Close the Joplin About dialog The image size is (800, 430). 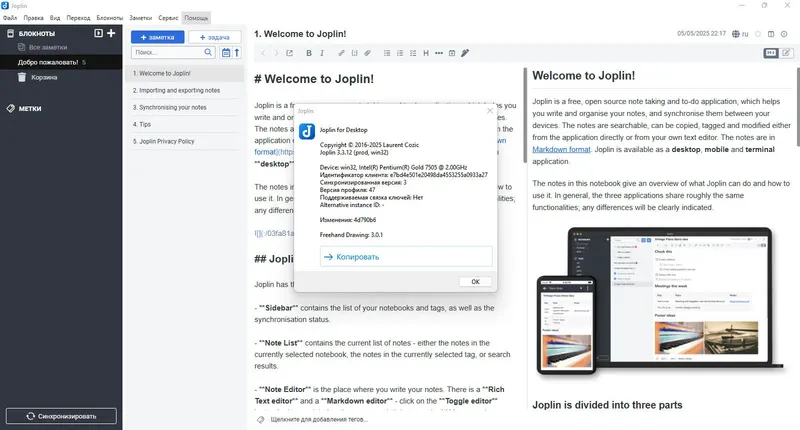pyautogui.click(x=490, y=110)
